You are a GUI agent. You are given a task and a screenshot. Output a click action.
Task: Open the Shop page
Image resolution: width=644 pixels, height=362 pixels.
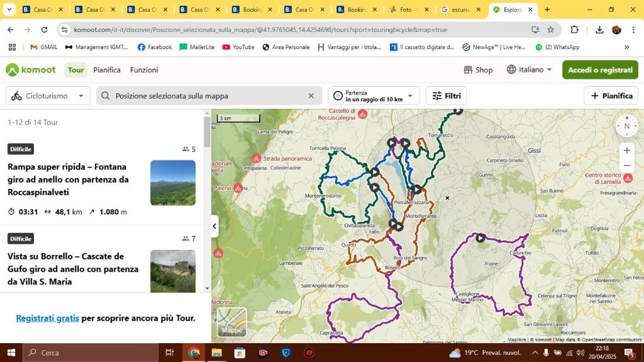pyautogui.click(x=478, y=70)
